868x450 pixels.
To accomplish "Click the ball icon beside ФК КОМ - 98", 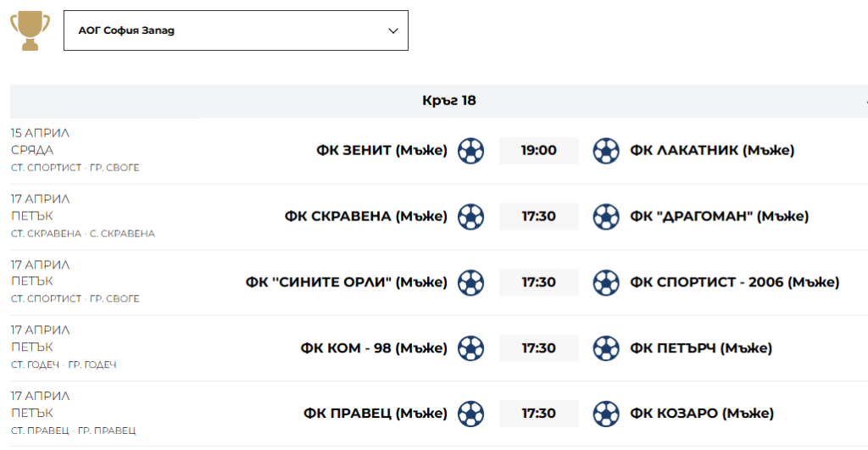I will pyautogui.click(x=471, y=348).
